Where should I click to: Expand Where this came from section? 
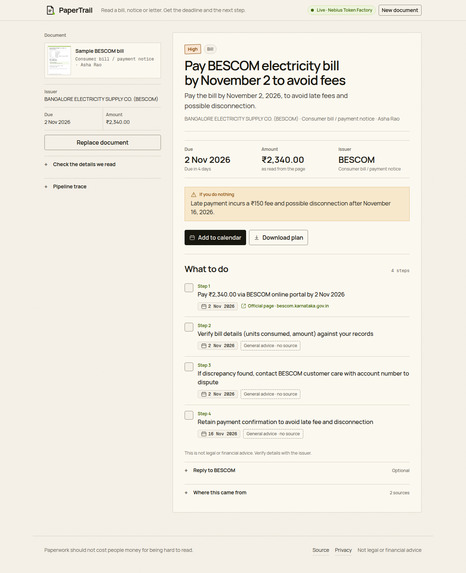(x=297, y=493)
